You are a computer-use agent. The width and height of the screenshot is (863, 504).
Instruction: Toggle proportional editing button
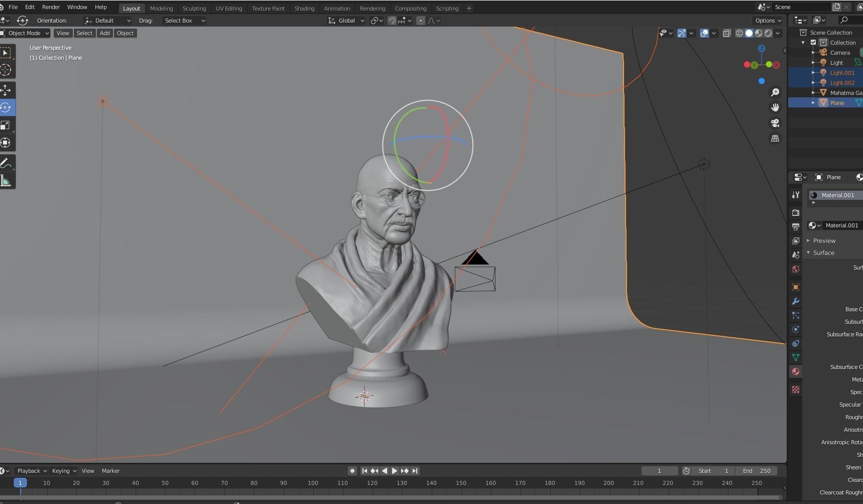coord(421,21)
